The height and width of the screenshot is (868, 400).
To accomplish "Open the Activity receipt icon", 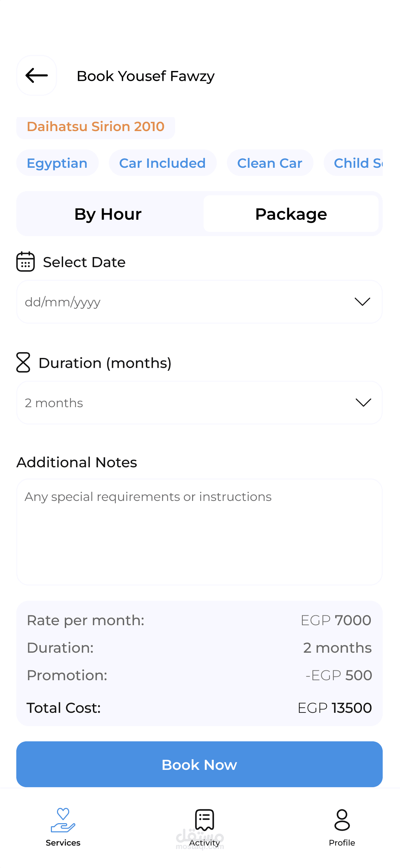I will 204,820.
